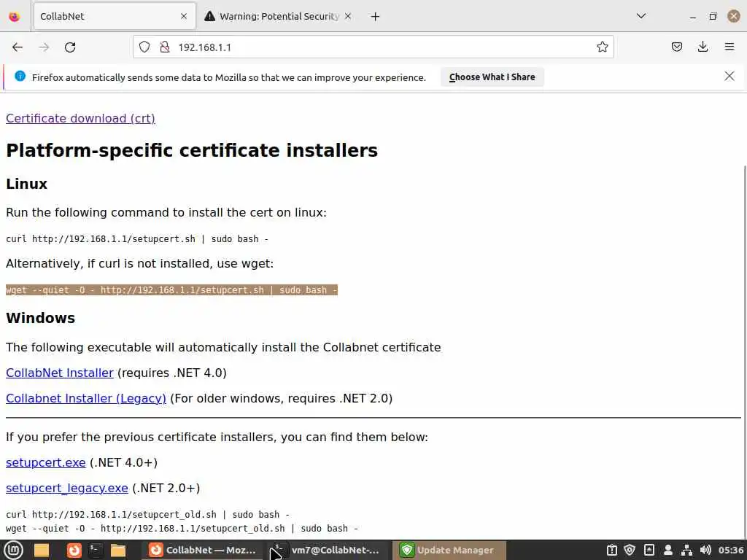Launch Terminal from the taskbar launcher

click(96, 550)
